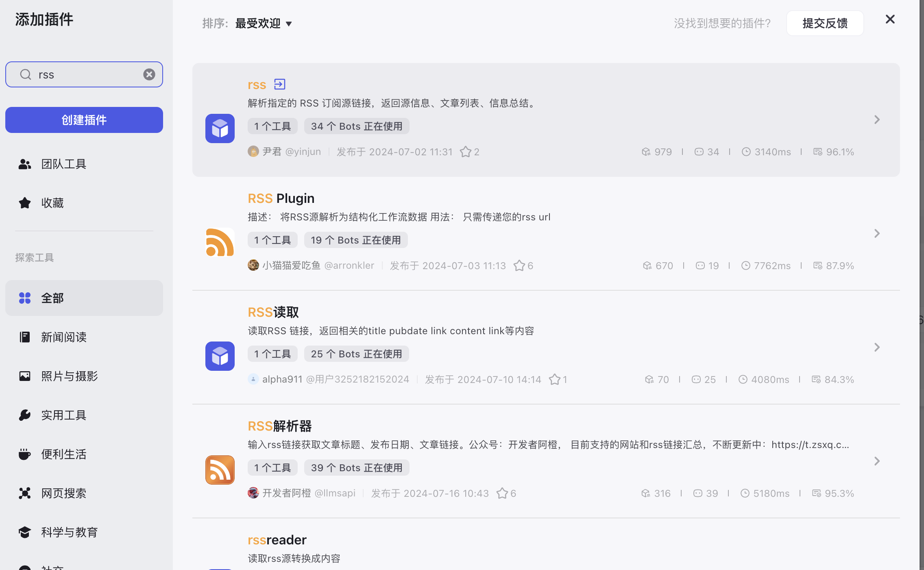This screenshot has height=570, width=924.
Task: Open the 最受欢迎 sort dropdown
Action: tap(264, 24)
